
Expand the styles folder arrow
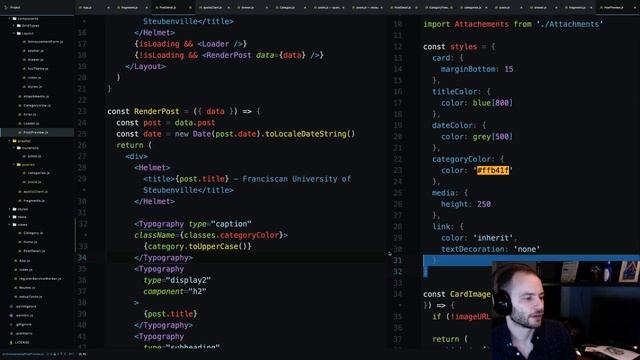coord(9,209)
